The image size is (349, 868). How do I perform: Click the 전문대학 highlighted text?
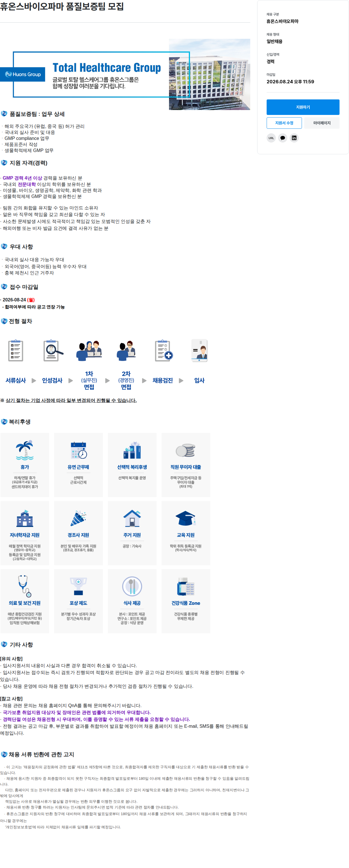[x=27, y=184]
